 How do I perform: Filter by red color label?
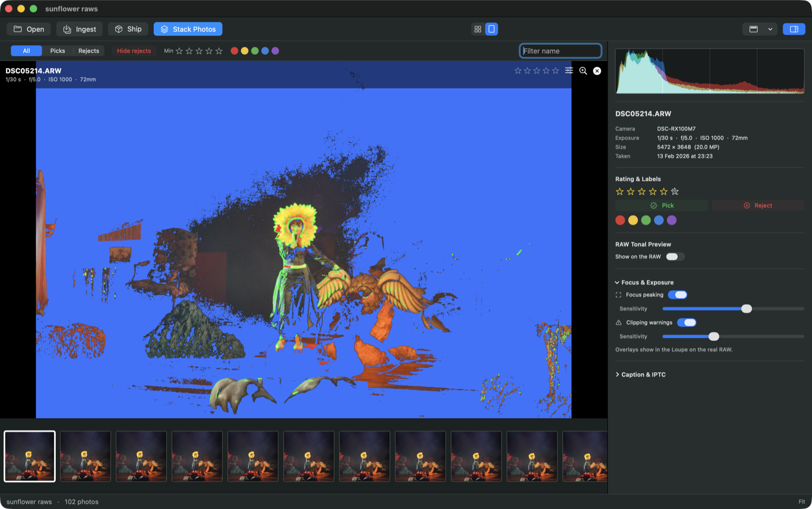coord(234,51)
